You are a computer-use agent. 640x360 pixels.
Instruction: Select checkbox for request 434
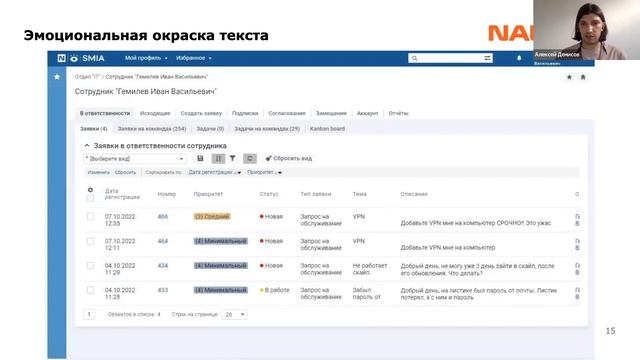(90, 266)
